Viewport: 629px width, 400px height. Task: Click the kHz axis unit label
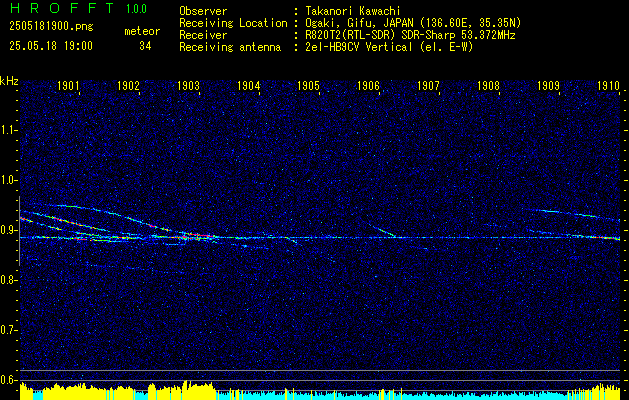click(9, 81)
